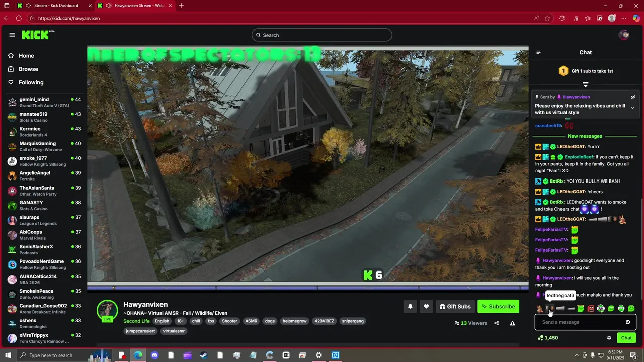Click the Search box at top
644x362 pixels.
pos(322,35)
